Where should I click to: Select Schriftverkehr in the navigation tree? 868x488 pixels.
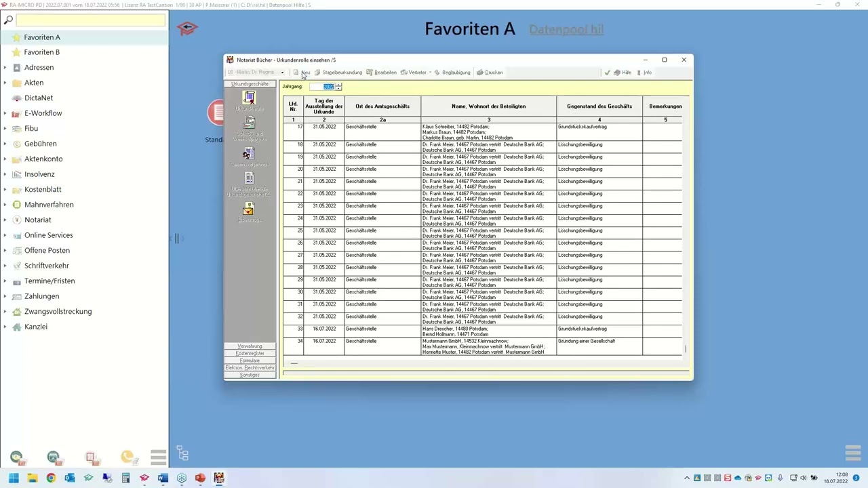47,266
